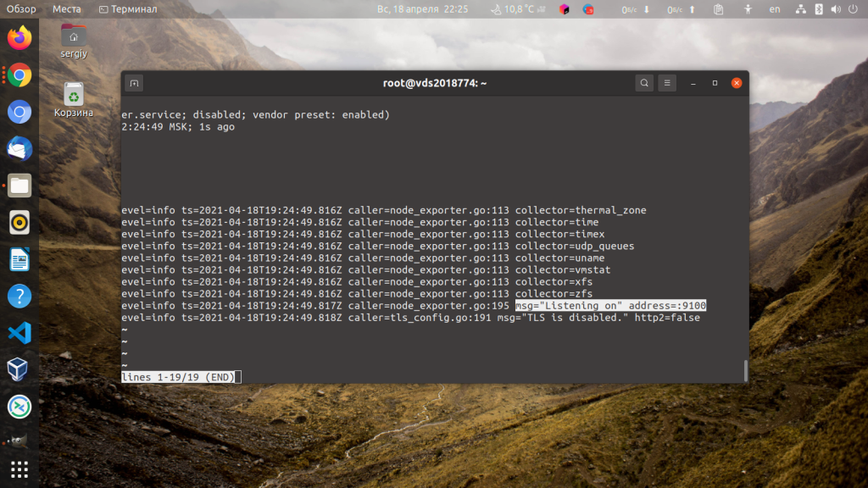Open Visual Studio Code from the dock
Screen dimensions: 868x488
point(19,333)
